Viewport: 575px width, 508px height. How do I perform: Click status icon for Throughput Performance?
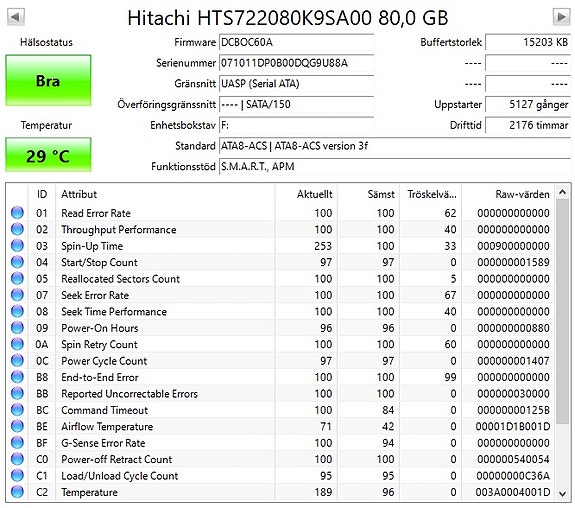coord(17,229)
